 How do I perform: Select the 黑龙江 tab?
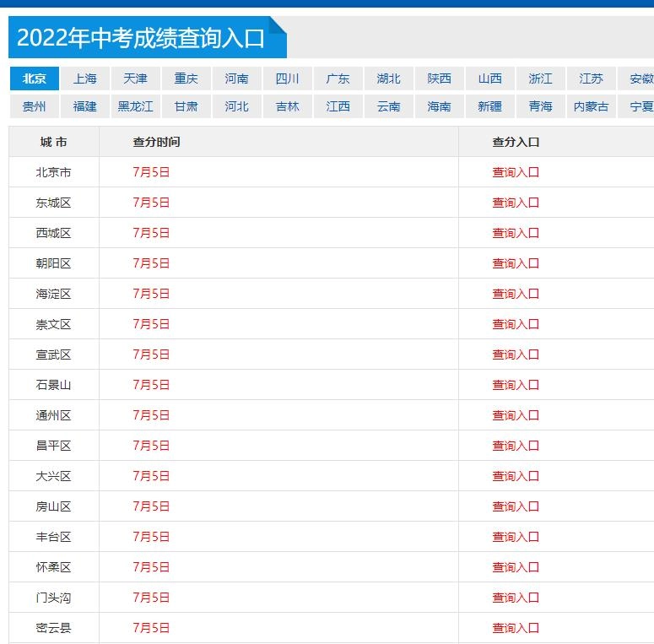135,106
